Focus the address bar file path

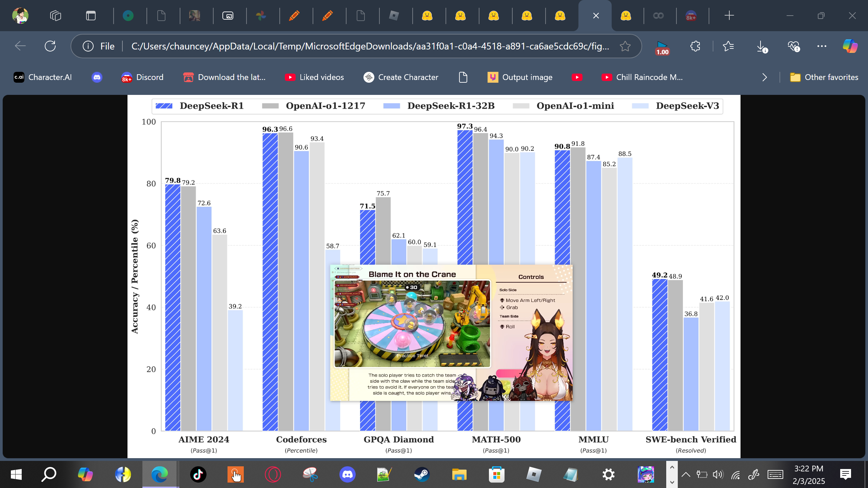[x=370, y=46]
